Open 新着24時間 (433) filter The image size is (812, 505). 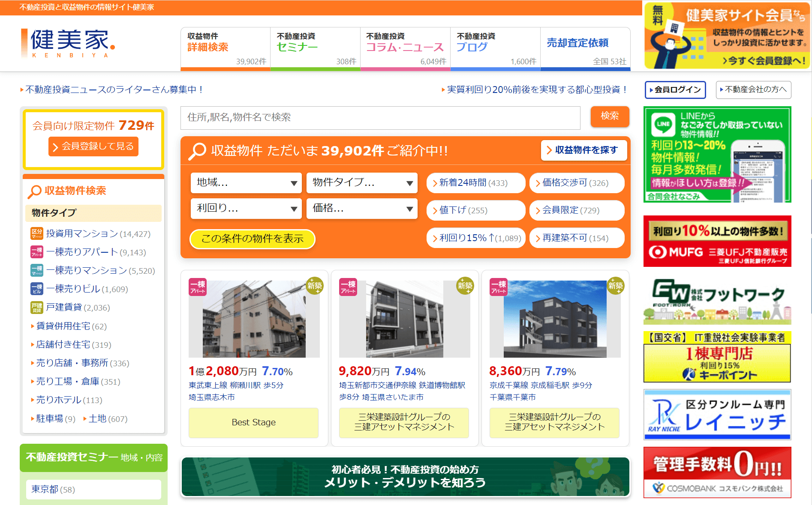(x=476, y=183)
